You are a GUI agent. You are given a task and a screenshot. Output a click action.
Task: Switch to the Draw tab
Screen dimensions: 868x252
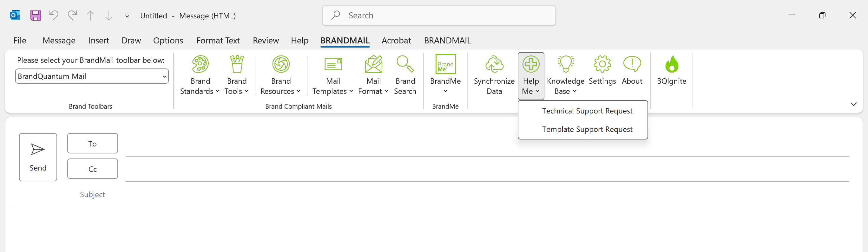click(131, 40)
